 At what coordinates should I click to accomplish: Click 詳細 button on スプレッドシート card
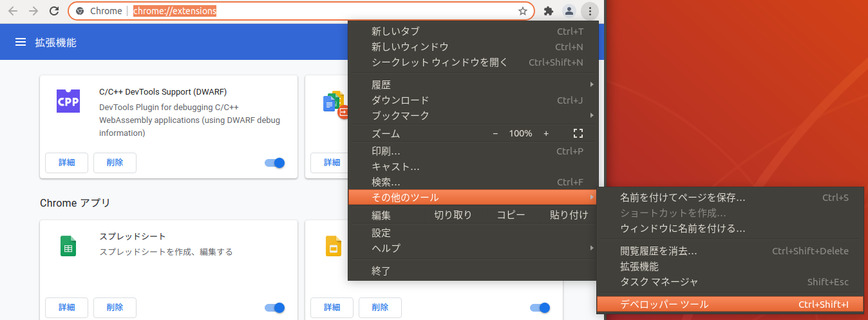point(67,308)
